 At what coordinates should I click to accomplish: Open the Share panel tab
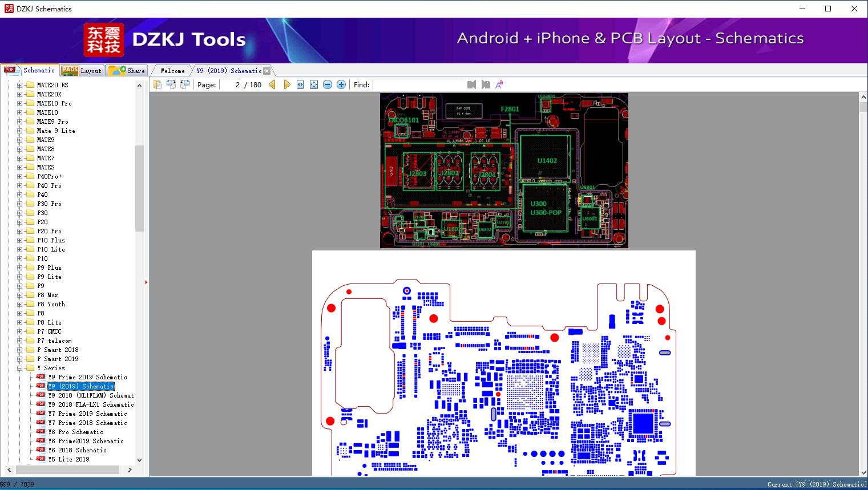tap(127, 71)
